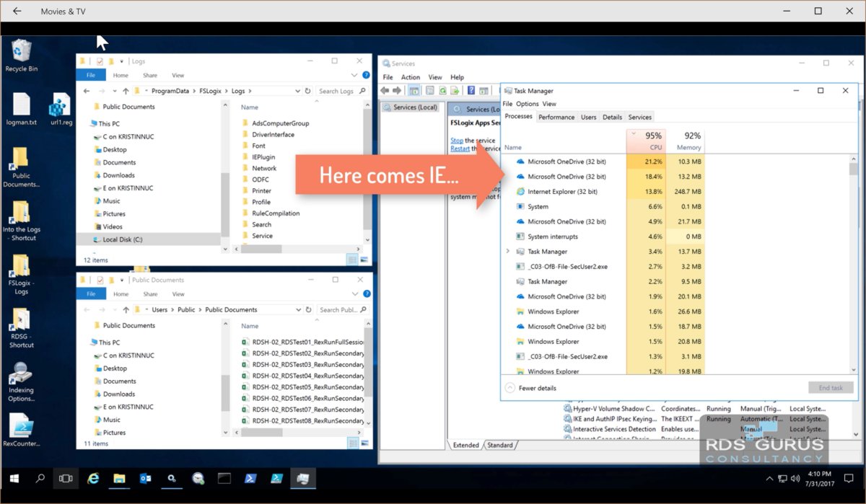The image size is (866, 504).
Task: Launch Internet Explorer from taskbar
Action: click(93, 478)
